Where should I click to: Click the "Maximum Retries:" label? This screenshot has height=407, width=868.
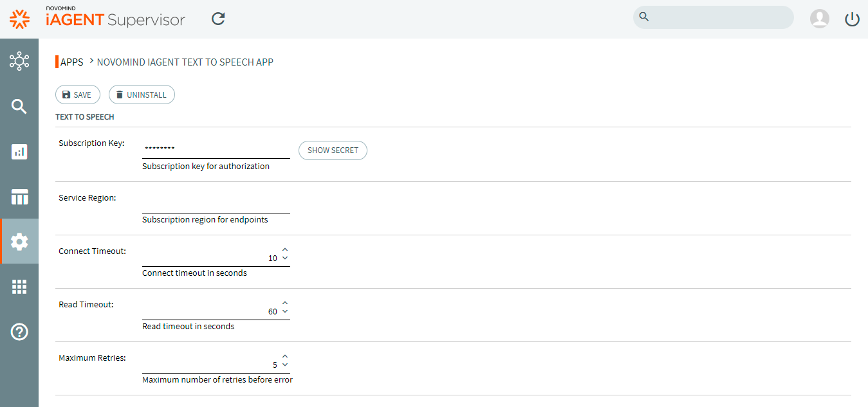92,358
